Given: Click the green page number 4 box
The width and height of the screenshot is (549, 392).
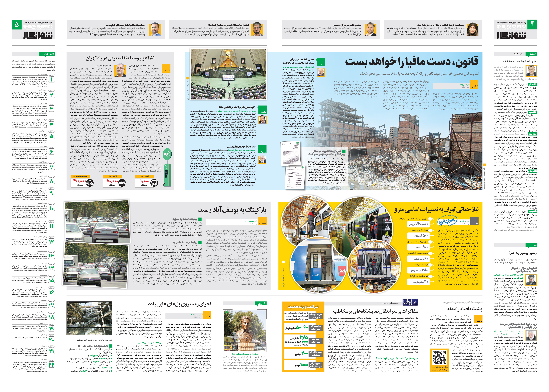Looking at the screenshot, I should click(532, 24).
